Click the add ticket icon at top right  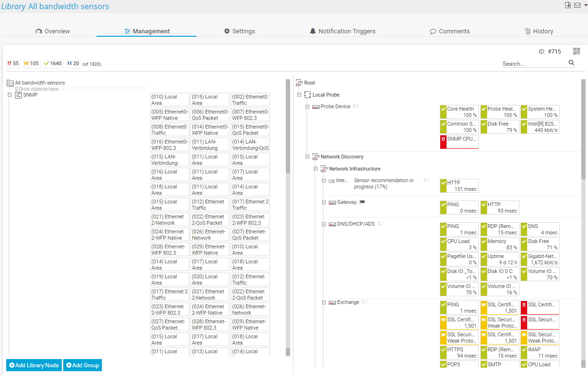(x=568, y=5)
